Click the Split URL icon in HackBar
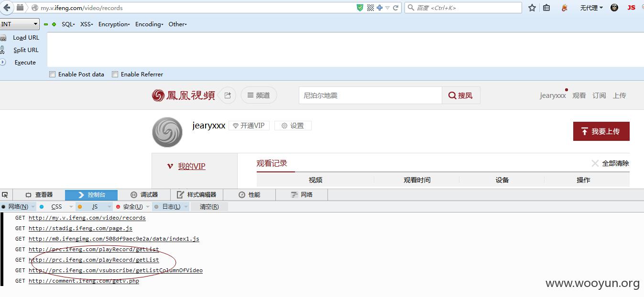The height and width of the screenshot is (297, 644). tap(3, 50)
